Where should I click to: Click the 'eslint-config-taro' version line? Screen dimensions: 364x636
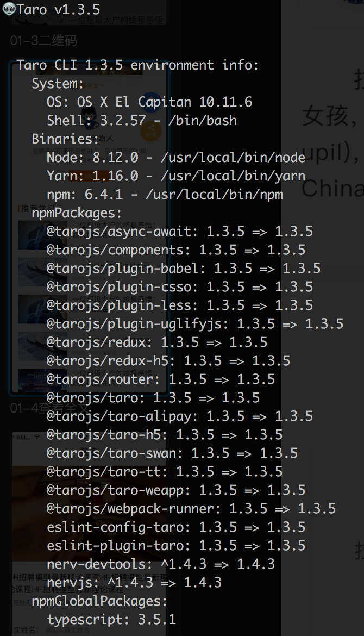(176, 527)
